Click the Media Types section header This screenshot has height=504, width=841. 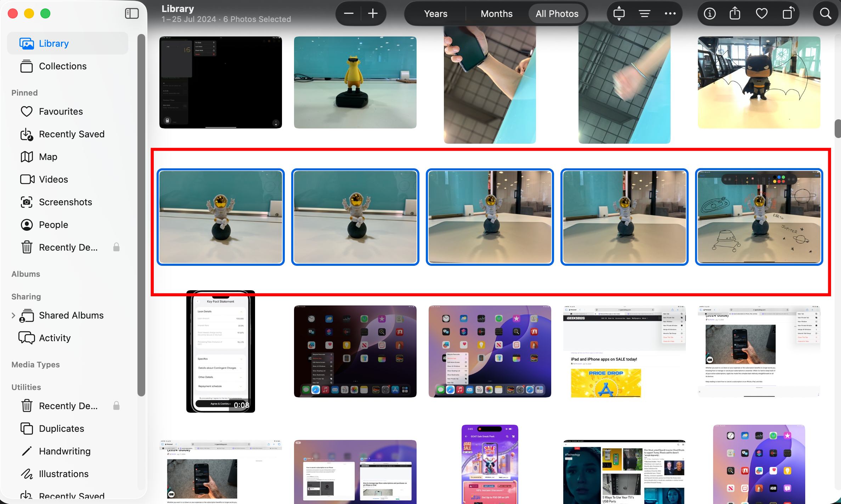pyautogui.click(x=35, y=365)
